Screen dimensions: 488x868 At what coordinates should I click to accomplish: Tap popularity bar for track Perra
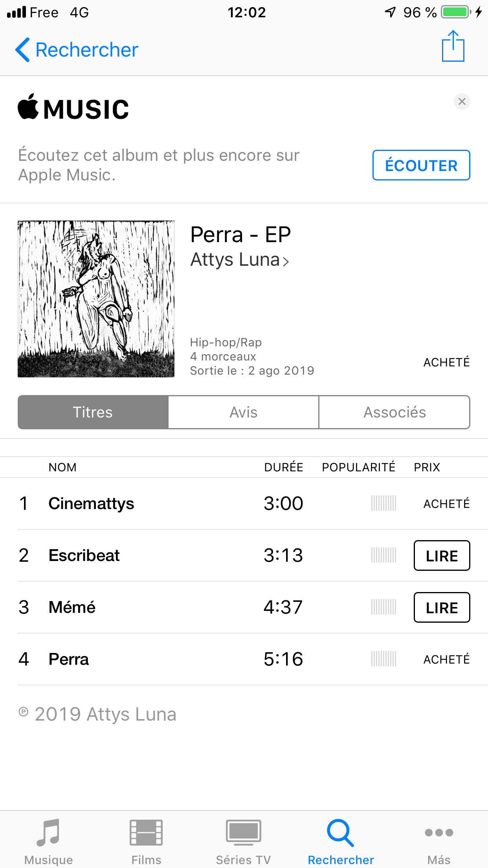383,659
